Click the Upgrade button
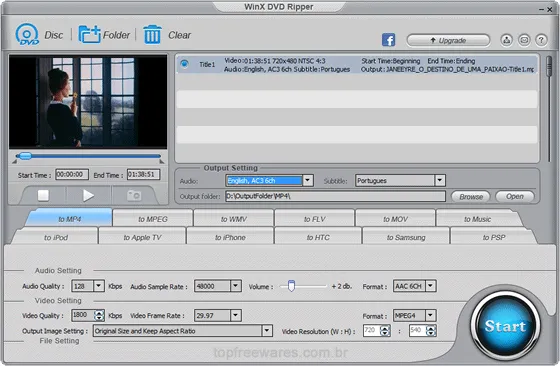Viewport: 560px width, 366px height. pyautogui.click(x=448, y=40)
